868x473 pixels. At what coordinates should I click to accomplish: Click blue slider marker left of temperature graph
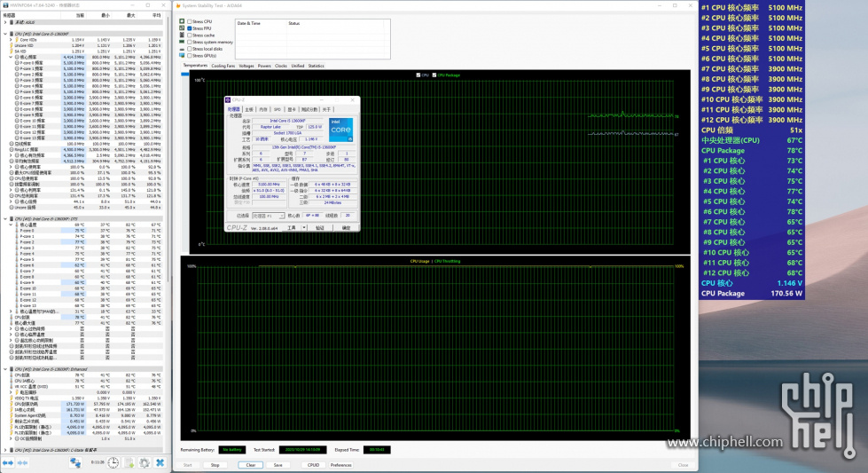[x=185, y=74]
